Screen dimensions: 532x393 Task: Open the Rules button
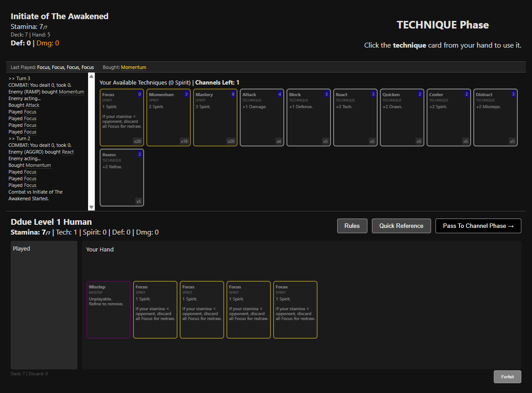click(x=352, y=226)
